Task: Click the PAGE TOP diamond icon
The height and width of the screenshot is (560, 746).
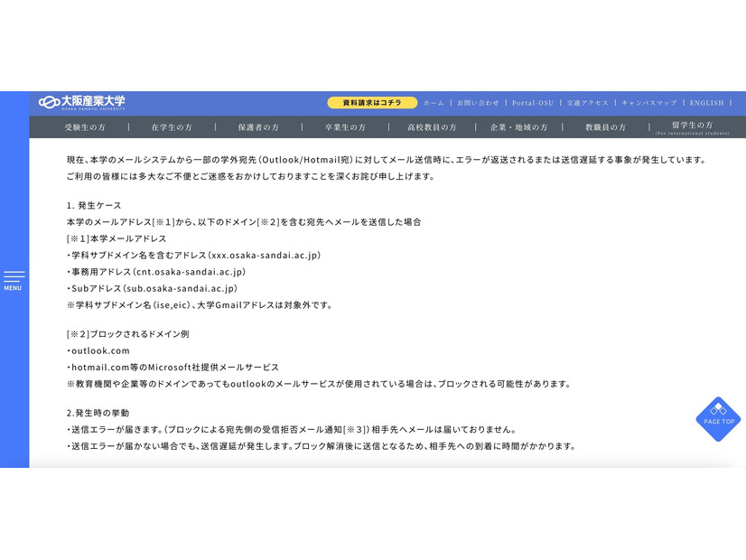Action: 717,411
